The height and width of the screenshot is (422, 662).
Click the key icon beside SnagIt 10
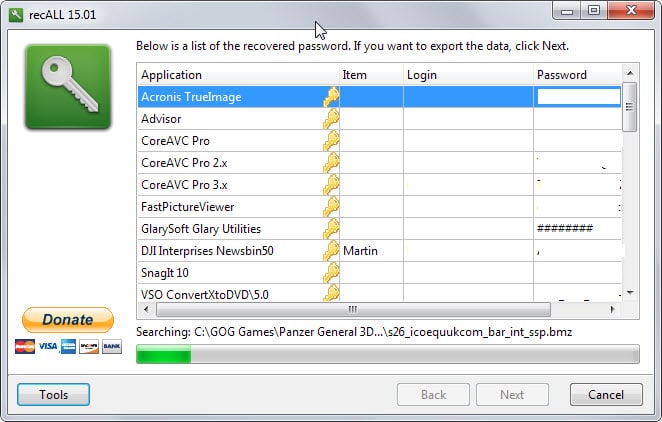[x=330, y=272]
